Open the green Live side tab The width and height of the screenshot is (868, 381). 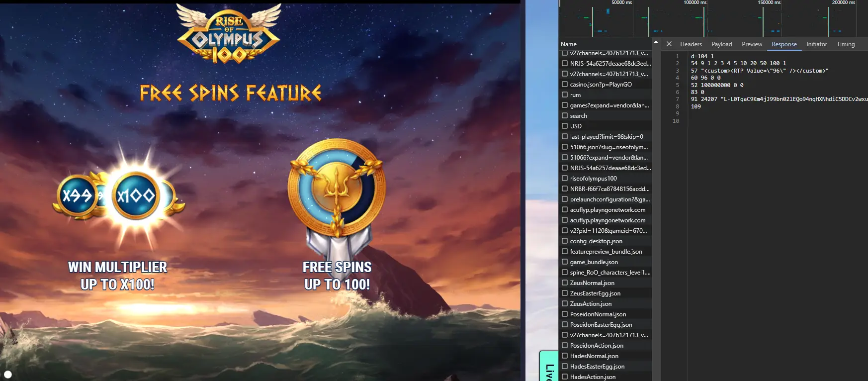click(x=549, y=367)
